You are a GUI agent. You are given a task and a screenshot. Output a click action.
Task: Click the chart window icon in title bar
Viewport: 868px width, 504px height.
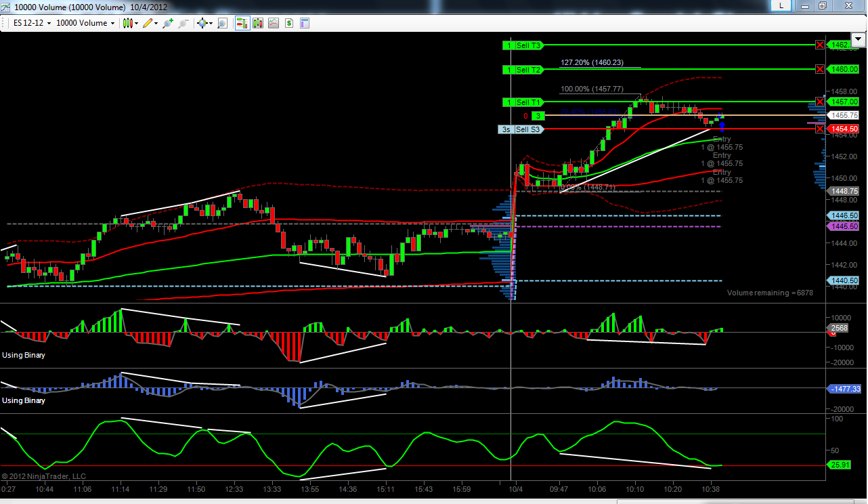click(x=6, y=6)
